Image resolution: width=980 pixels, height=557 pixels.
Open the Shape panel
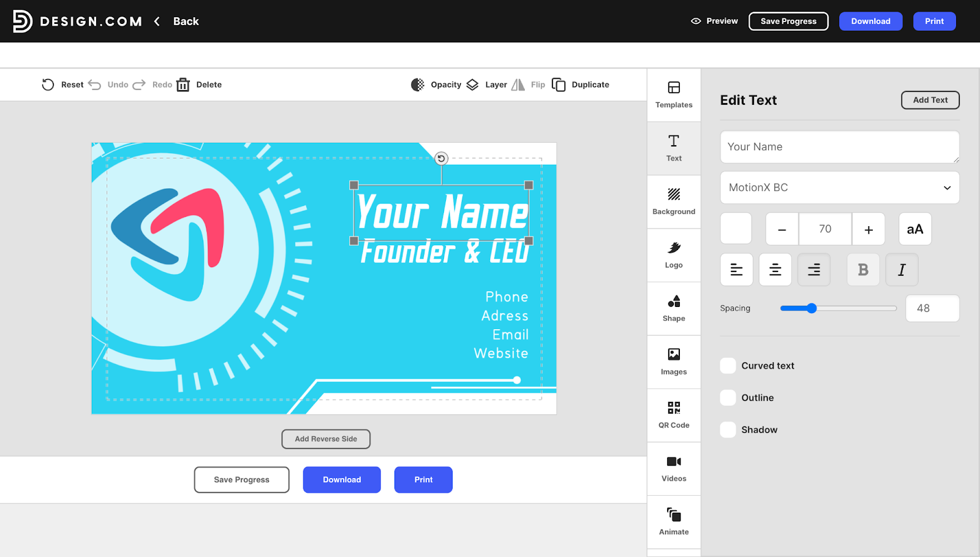[x=673, y=308]
